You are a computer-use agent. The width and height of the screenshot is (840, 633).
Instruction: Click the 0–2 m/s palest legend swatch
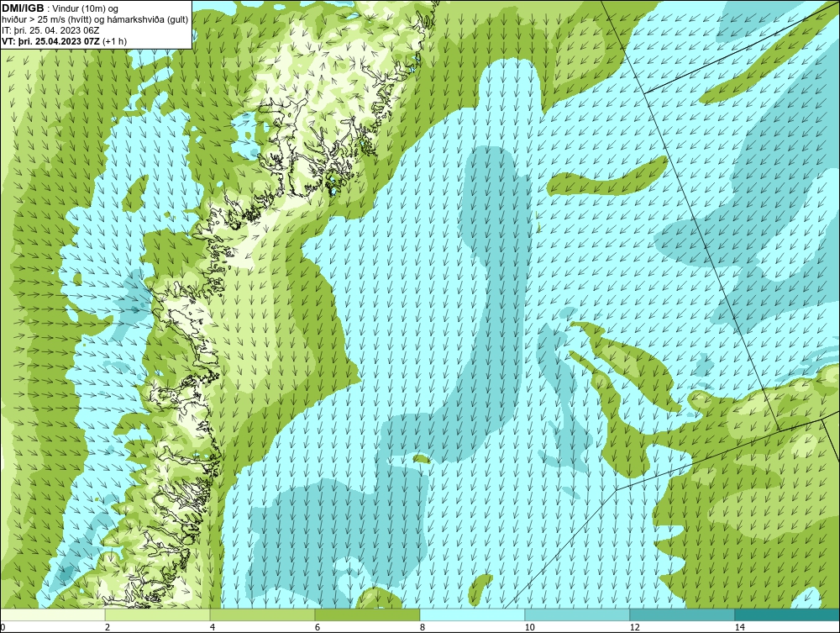coord(52,615)
